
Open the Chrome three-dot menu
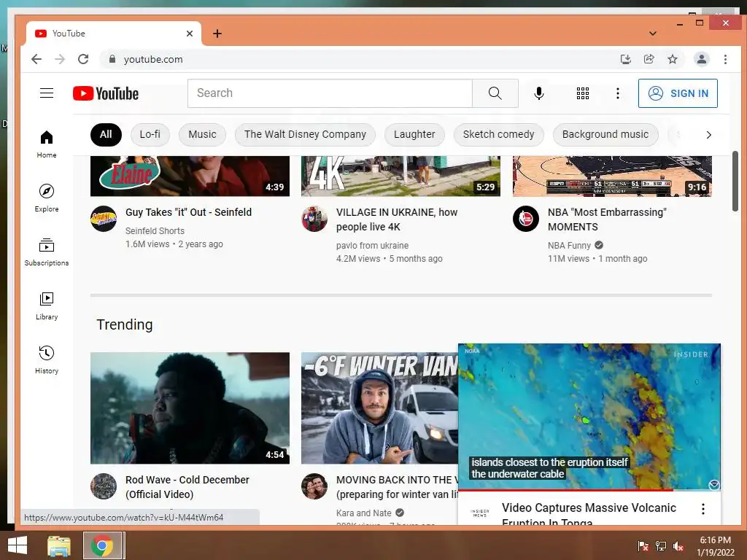725,59
